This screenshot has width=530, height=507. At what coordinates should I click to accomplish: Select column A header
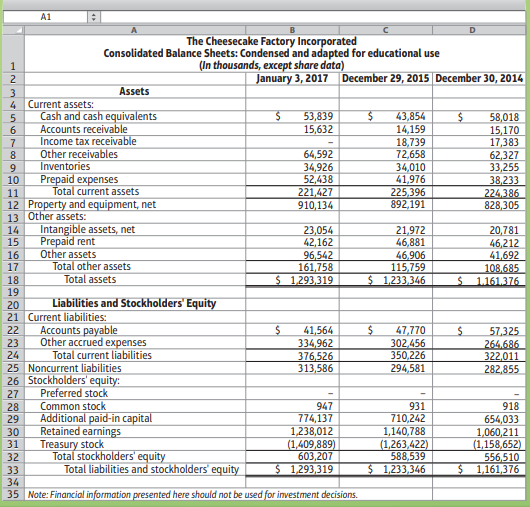coord(135,30)
